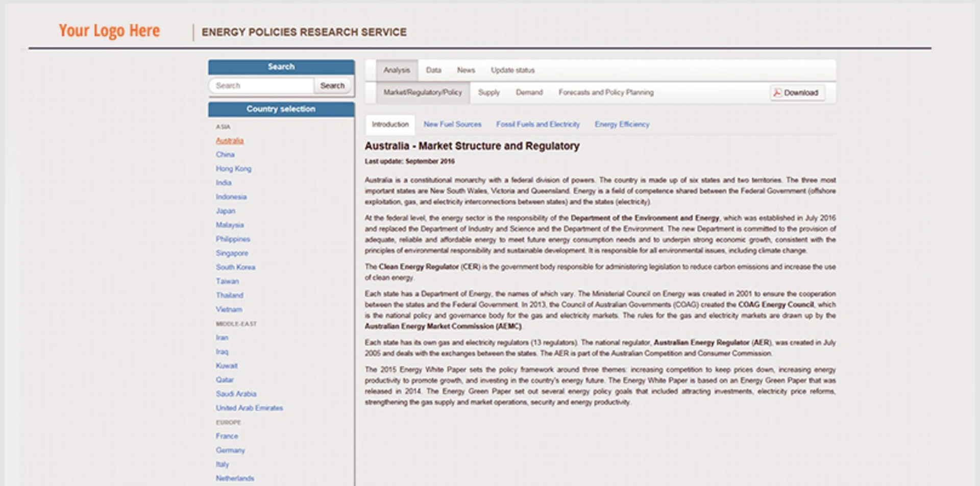Click the Australia - Market Structure and Regulatory heading
The image size is (980, 486).
tap(472, 146)
